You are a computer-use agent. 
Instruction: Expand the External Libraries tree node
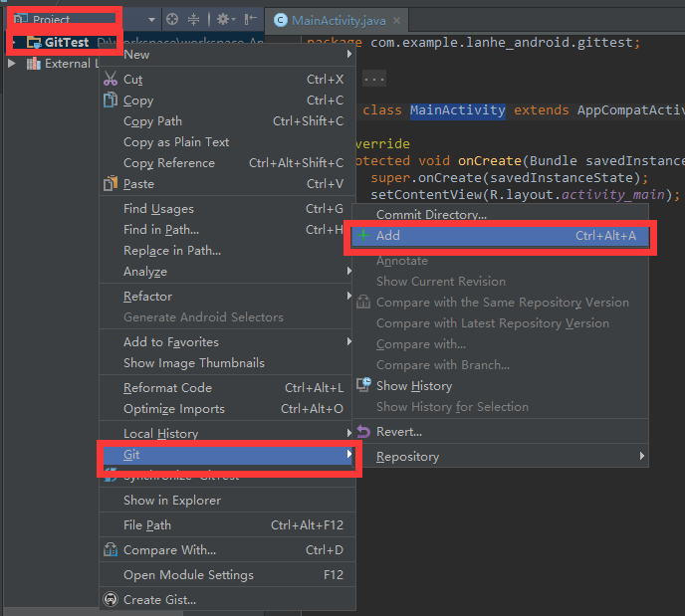pyautogui.click(x=12, y=64)
